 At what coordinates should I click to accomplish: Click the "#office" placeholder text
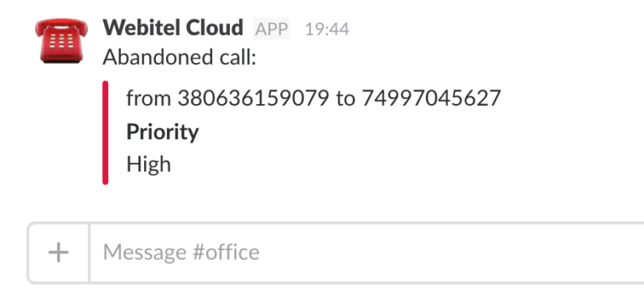(226, 252)
